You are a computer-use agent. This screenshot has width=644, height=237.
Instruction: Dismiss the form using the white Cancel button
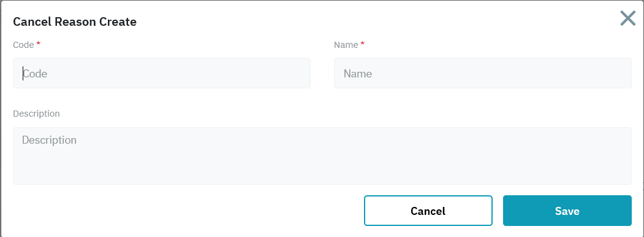428,211
